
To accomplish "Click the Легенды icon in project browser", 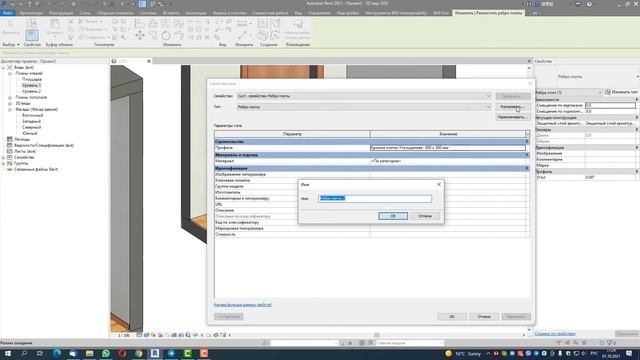I will click(10, 139).
